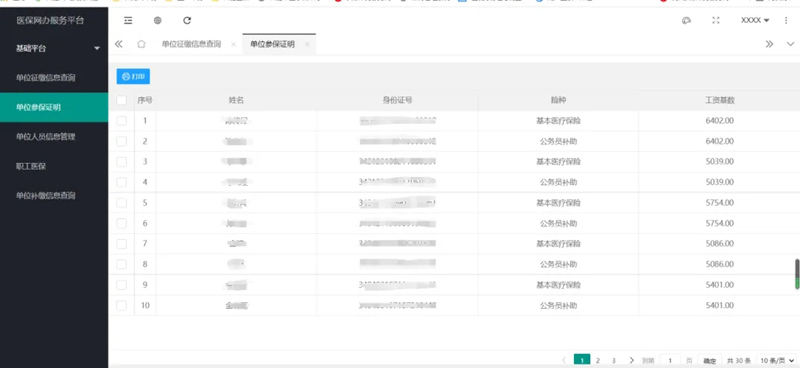Click the double-left arrow to scroll tabs
800x368 pixels.
pos(119,44)
